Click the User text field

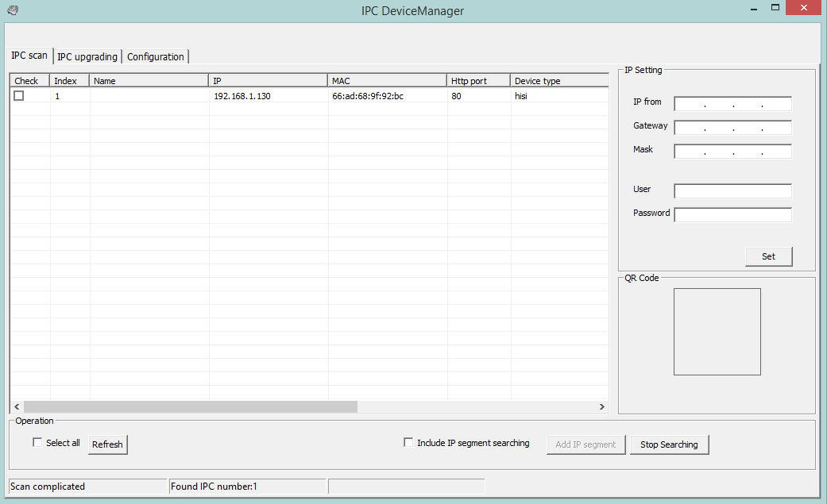click(732, 191)
